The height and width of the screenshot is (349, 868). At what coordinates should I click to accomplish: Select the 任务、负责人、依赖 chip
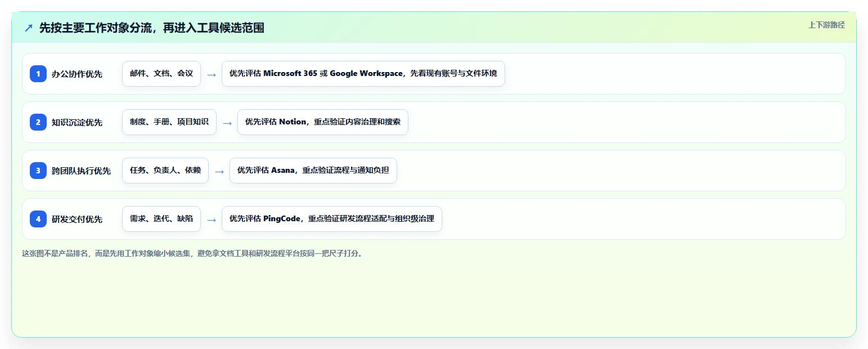click(x=165, y=171)
